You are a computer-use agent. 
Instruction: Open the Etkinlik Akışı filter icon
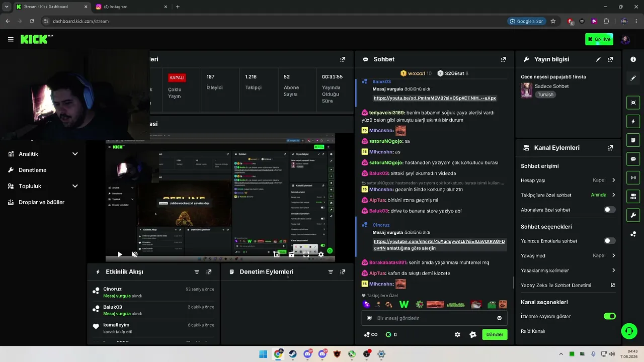(x=197, y=272)
